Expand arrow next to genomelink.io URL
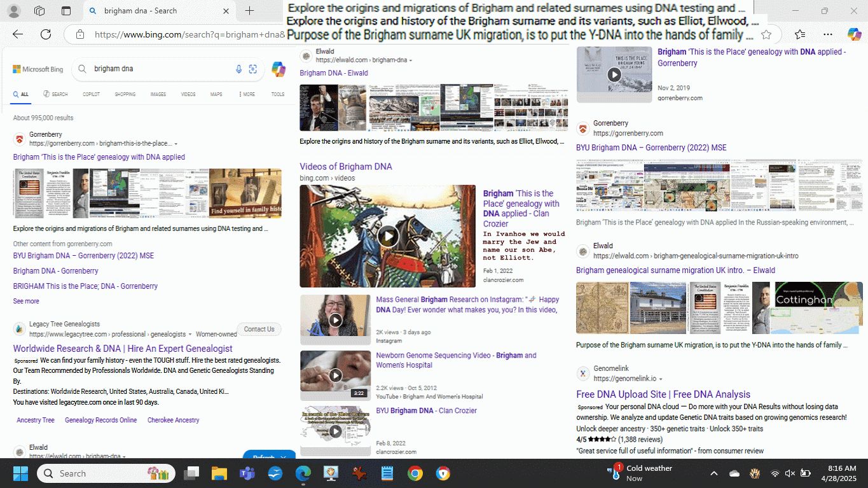The width and height of the screenshot is (868, 488). [661, 379]
